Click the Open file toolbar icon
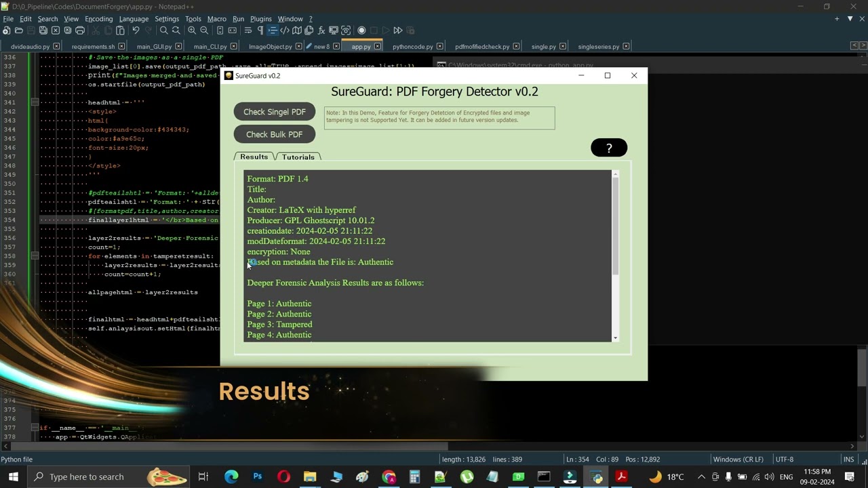868x488 pixels. [x=18, y=30]
